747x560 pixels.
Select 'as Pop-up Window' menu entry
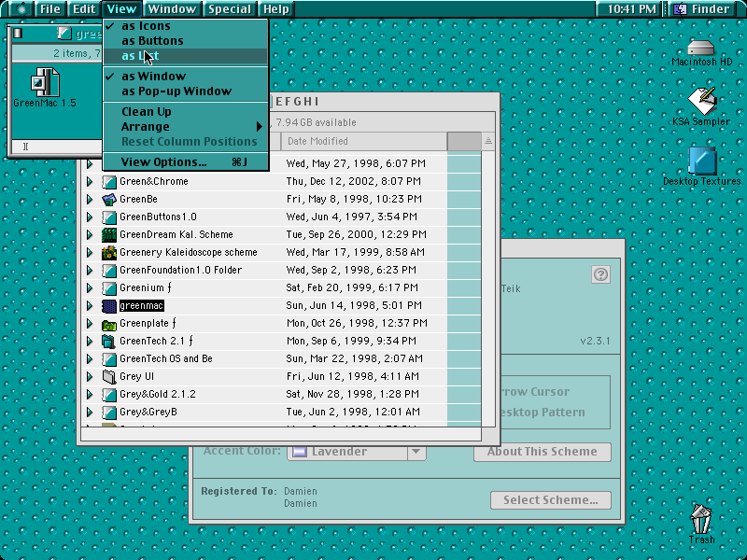coord(186,91)
